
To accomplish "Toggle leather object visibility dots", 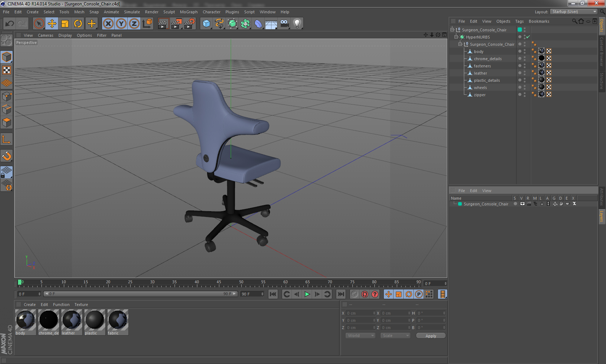I will point(524,73).
